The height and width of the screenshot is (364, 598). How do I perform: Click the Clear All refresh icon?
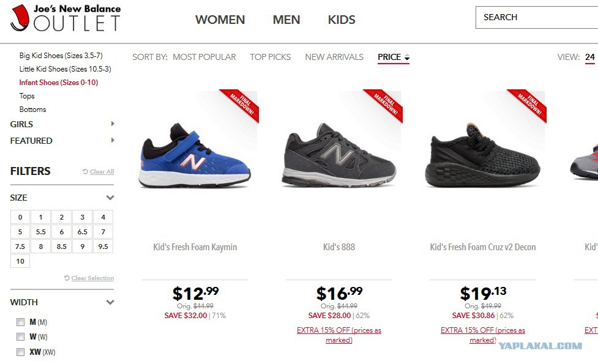85,172
